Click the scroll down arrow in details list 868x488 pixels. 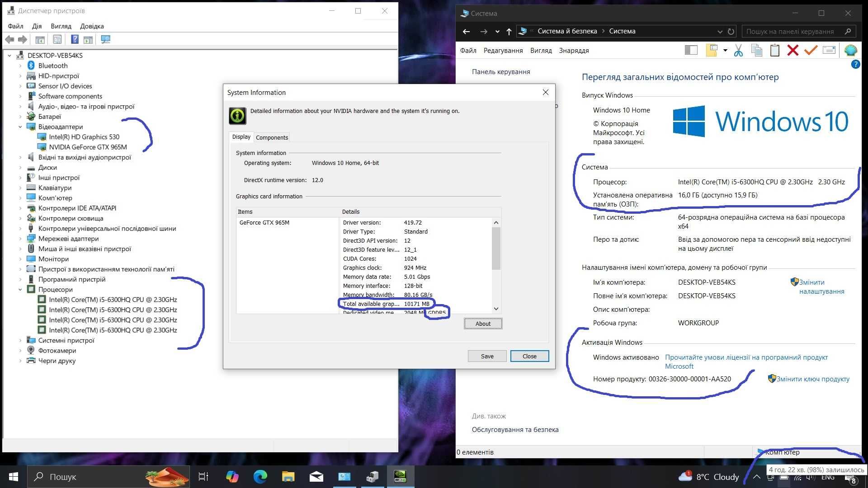[x=496, y=309]
